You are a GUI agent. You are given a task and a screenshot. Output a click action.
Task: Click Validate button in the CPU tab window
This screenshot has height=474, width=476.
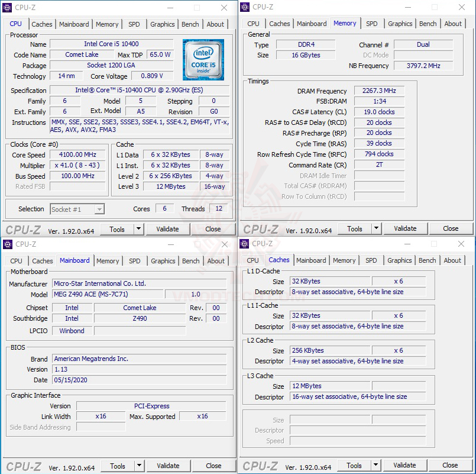tap(167, 229)
